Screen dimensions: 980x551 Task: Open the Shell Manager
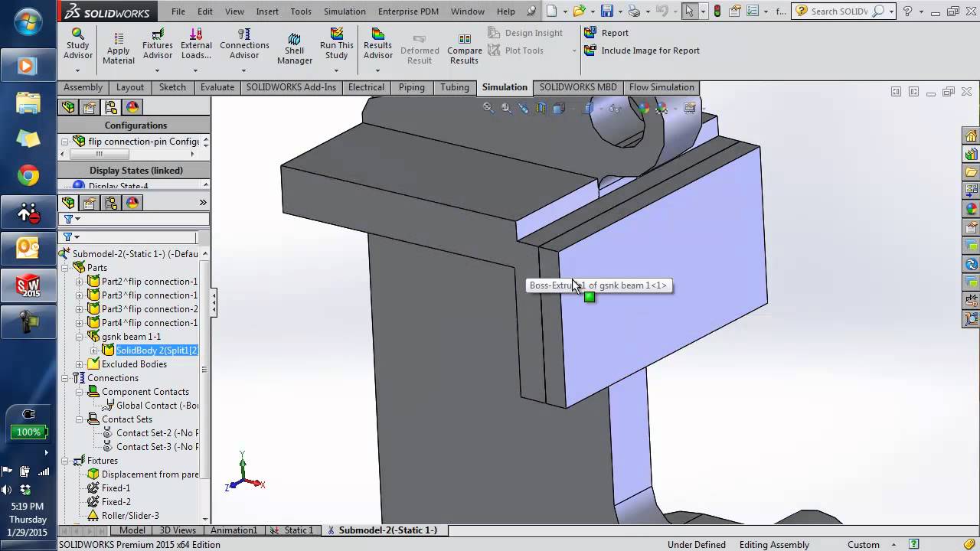[295, 50]
